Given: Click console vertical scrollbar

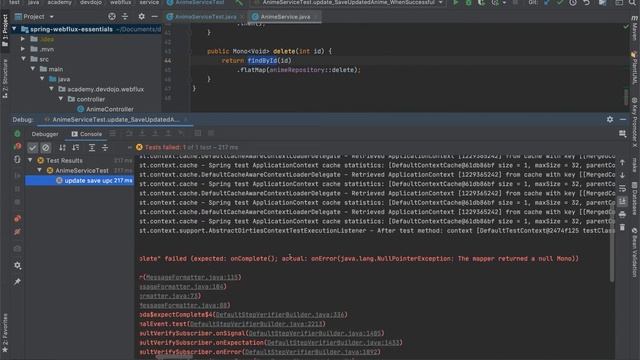Looking at the screenshot, I should (x=612, y=243).
